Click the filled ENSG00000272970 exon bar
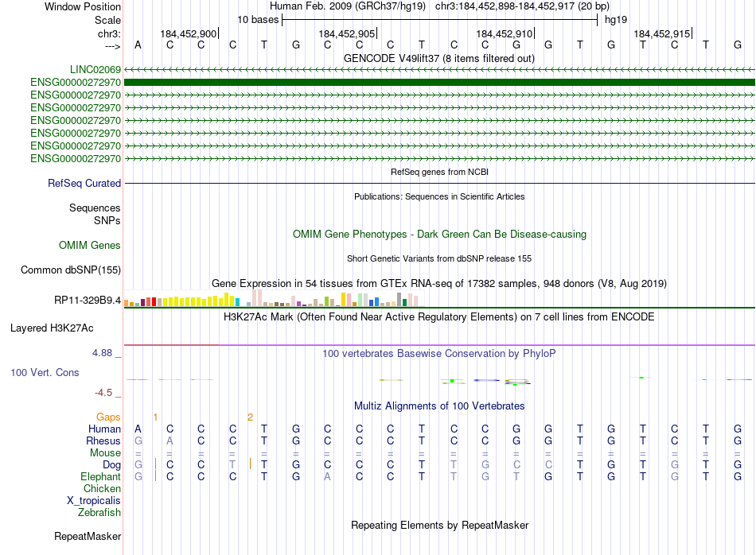The width and height of the screenshot is (756, 555). [x=439, y=83]
